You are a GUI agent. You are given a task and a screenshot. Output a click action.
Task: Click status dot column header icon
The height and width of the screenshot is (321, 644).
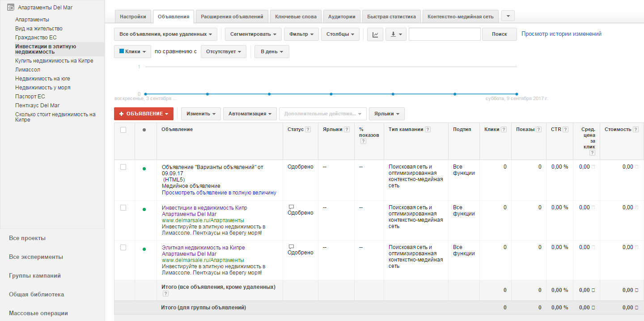[144, 130]
